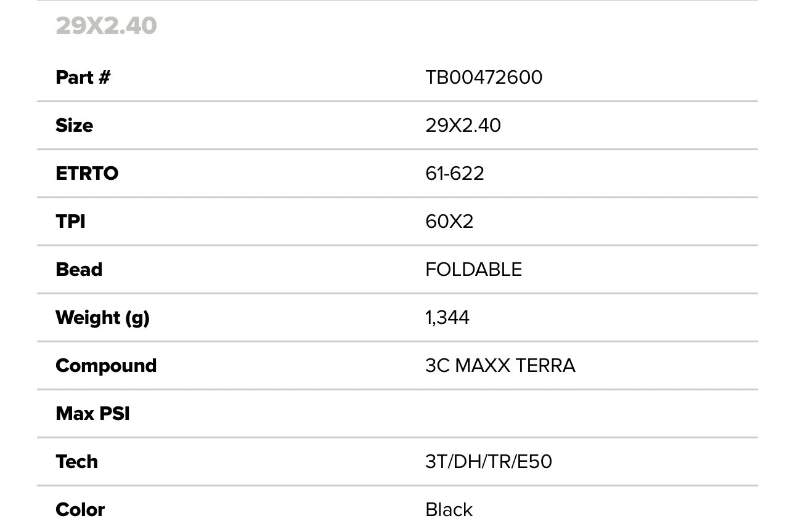Click the 29X2.40 value in Size row

click(463, 126)
